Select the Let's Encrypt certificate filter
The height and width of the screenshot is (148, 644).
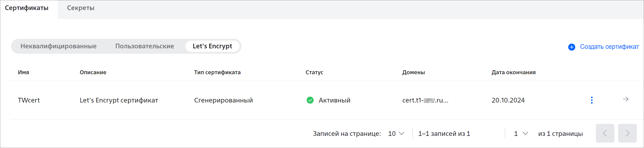[x=212, y=46]
